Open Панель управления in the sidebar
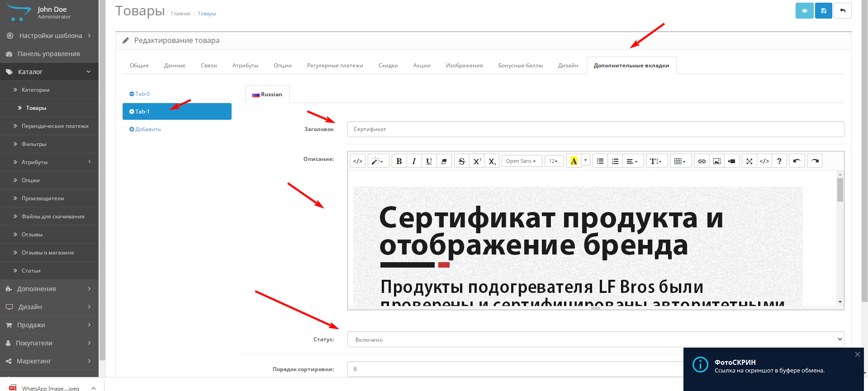Image resolution: width=868 pixels, height=391 pixels. 49,54
